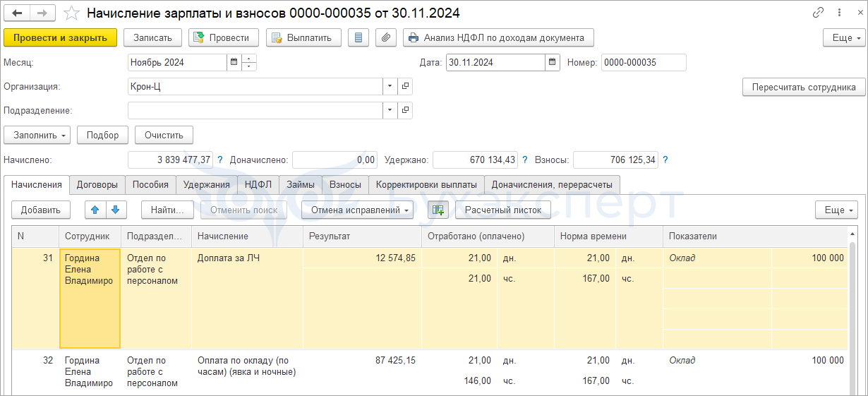Go back with the left arrow
The height and width of the screenshot is (396, 868).
tap(18, 13)
